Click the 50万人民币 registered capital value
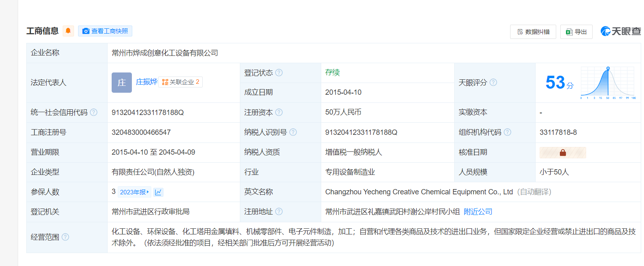644x266 pixels. click(x=343, y=112)
